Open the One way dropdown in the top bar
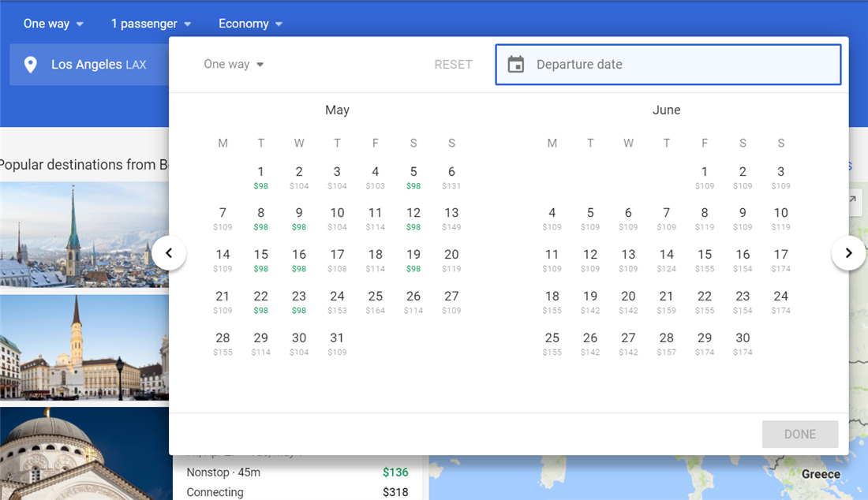The image size is (868, 500). [x=52, y=24]
